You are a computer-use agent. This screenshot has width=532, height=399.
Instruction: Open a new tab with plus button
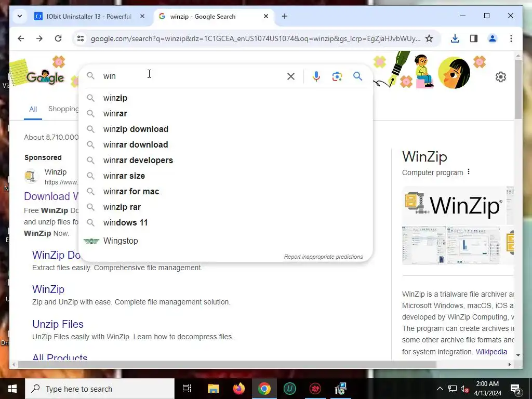285,16
